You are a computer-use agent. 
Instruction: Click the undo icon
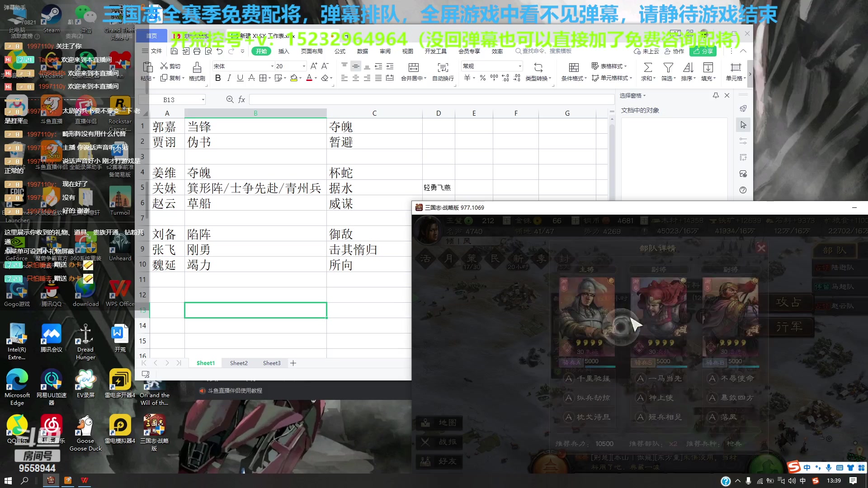(220, 51)
